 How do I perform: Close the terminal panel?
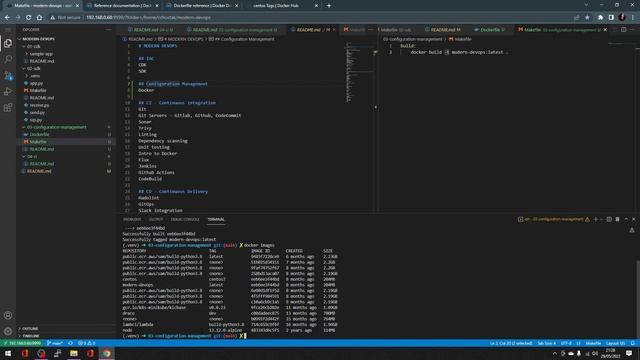pos(634,219)
